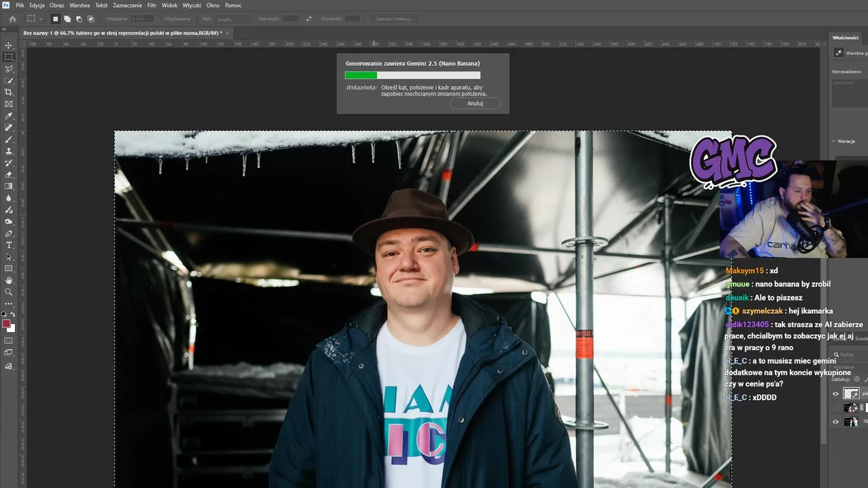This screenshot has height=488, width=868.
Task: Choose Subtract from selection mode
Action: pos(79,19)
